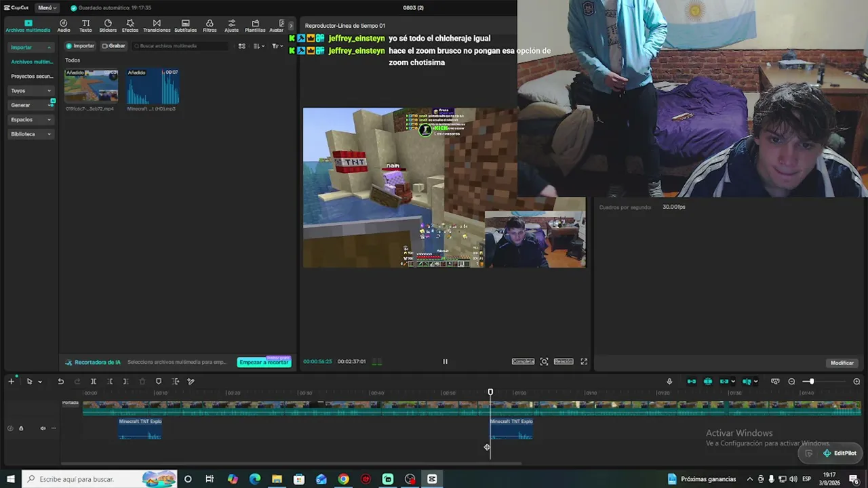
Task: Click the capture-frame icon under the preview
Action: click(544, 361)
